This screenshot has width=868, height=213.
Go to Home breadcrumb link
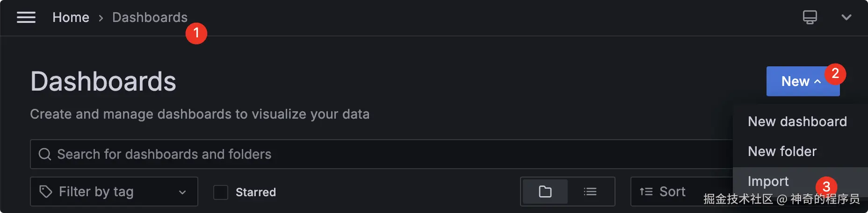(x=71, y=17)
